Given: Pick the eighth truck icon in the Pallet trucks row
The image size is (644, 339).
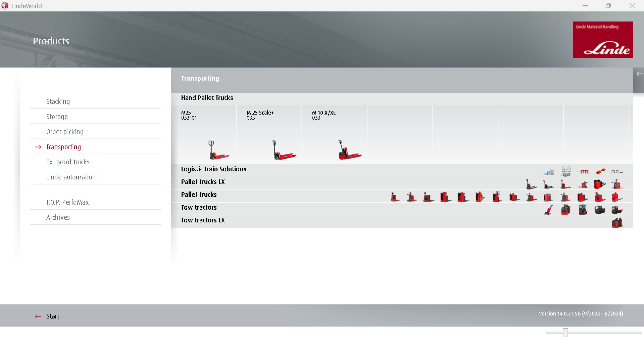Looking at the screenshot, I should click(x=514, y=197).
